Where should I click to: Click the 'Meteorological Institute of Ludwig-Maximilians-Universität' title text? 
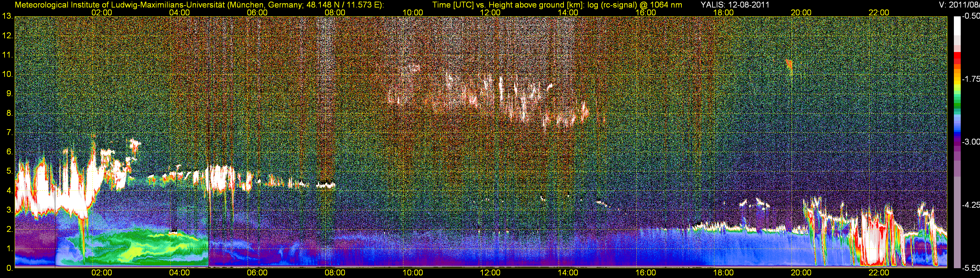[x=120, y=5]
